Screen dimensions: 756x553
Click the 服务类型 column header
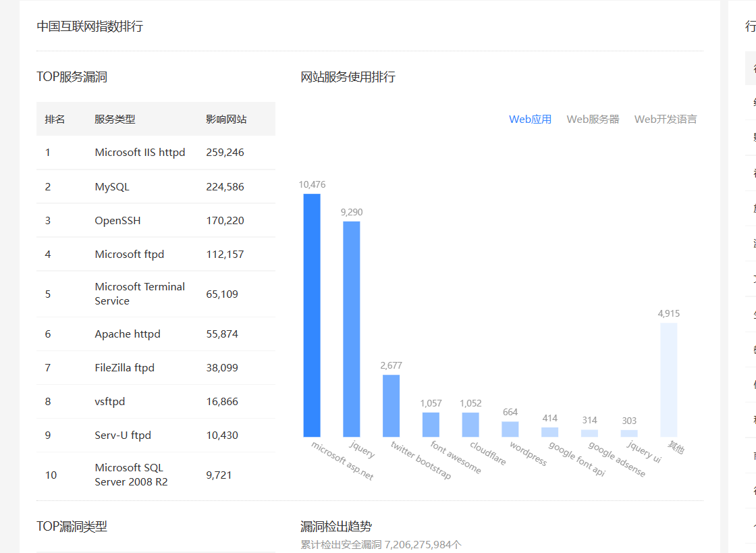(x=115, y=119)
